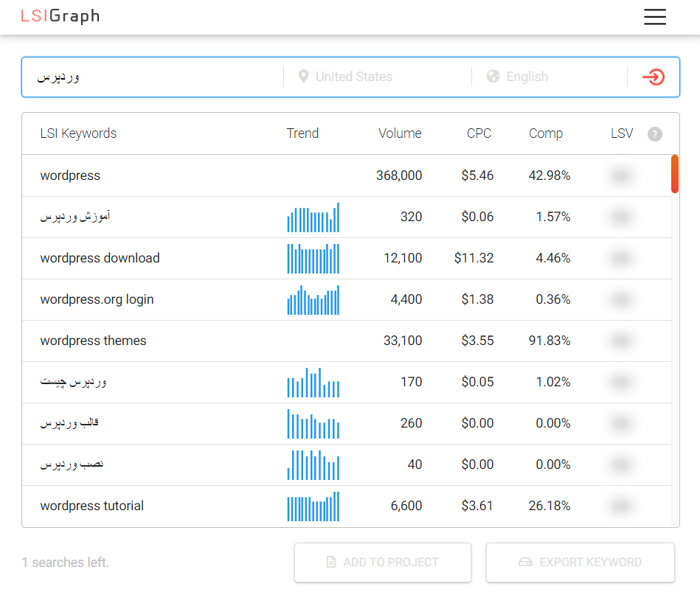The width and height of the screenshot is (700, 606).
Task: Click trend chart in 40 volume row
Action: click(x=313, y=465)
